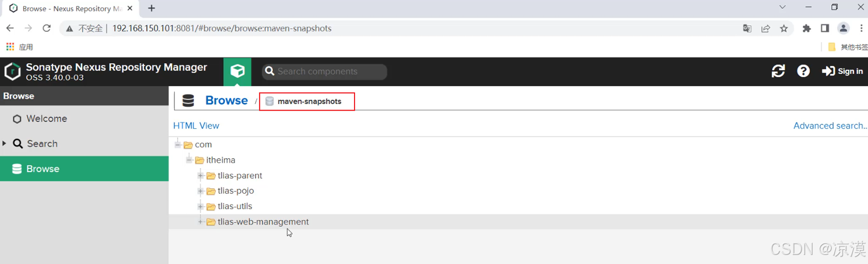This screenshot has height=264, width=868.
Task: Open the Chrome extensions puzzle icon
Action: [x=806, y=29]
